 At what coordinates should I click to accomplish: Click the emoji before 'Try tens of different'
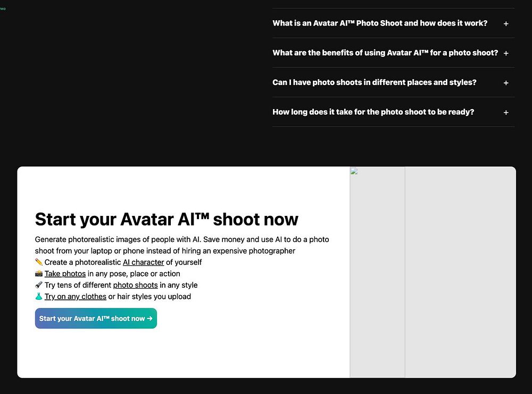pyautogui.click(x=39, y=285)
